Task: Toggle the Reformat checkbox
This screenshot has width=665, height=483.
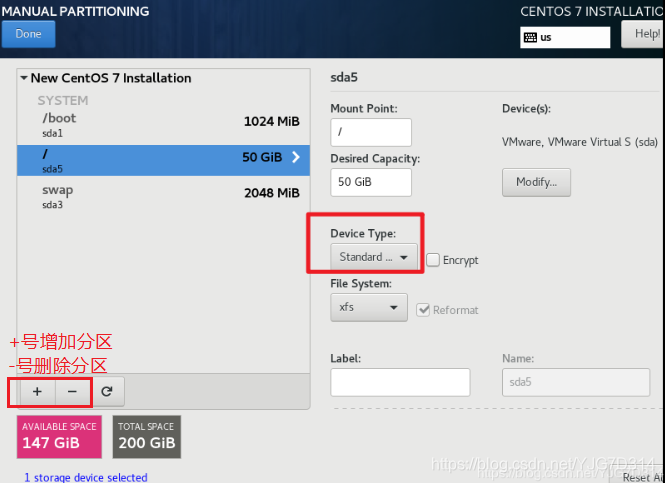Action: (423, 310)
